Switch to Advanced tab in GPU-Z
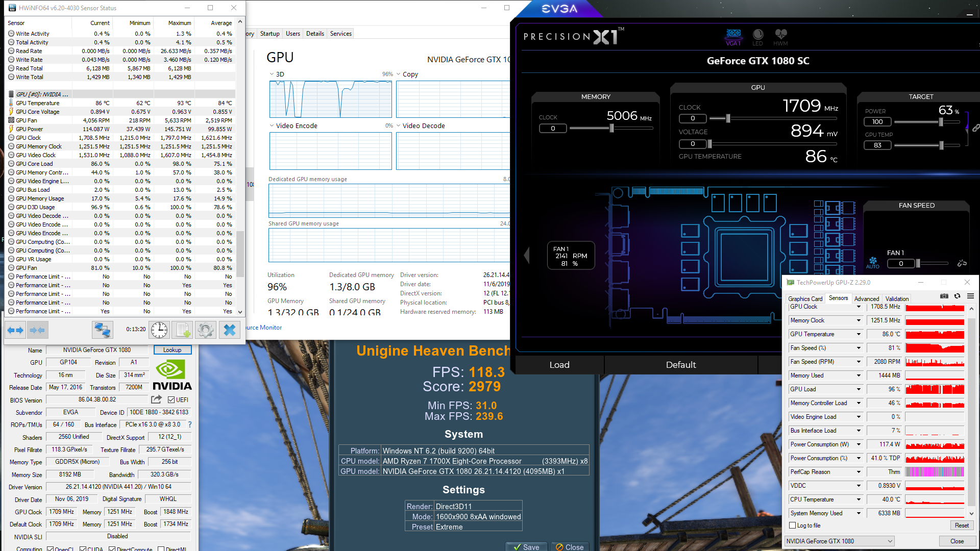980x551 pixels. (867, 299)
